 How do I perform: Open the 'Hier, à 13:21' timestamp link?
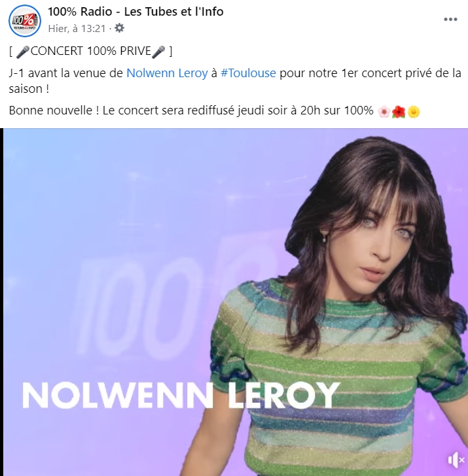click(x=77, y=29)
